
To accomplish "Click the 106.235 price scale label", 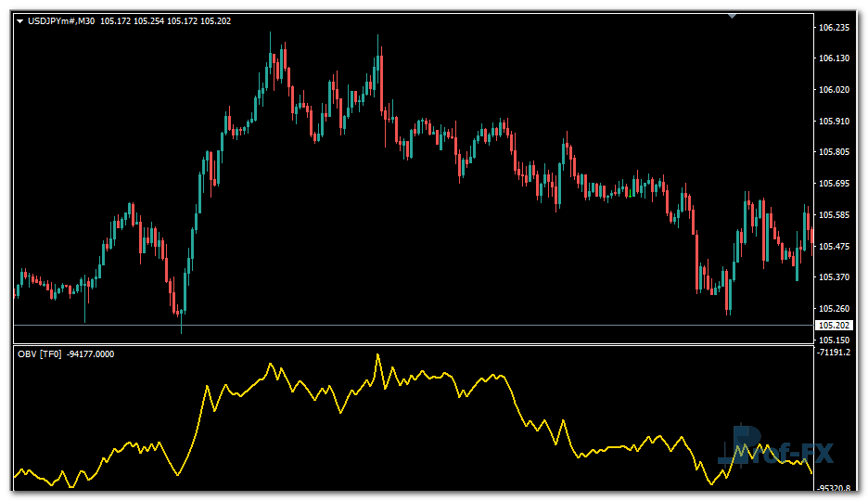I will pos(835,28).
